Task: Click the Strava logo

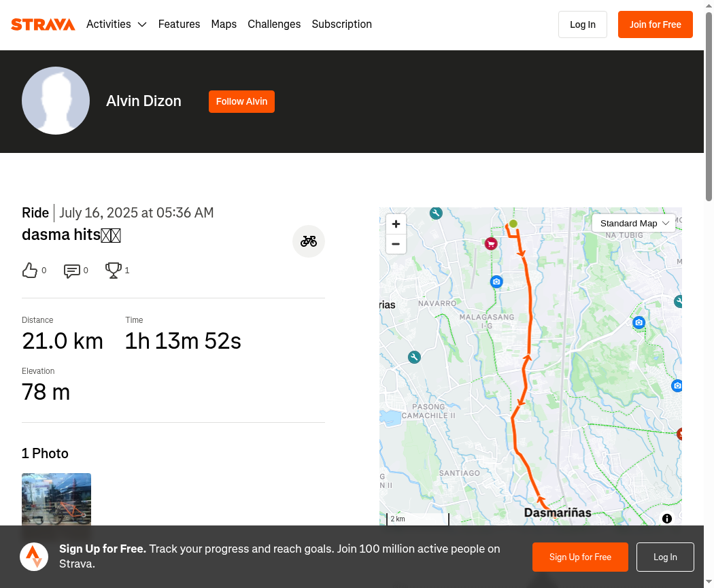Action: tap(43, 24)
